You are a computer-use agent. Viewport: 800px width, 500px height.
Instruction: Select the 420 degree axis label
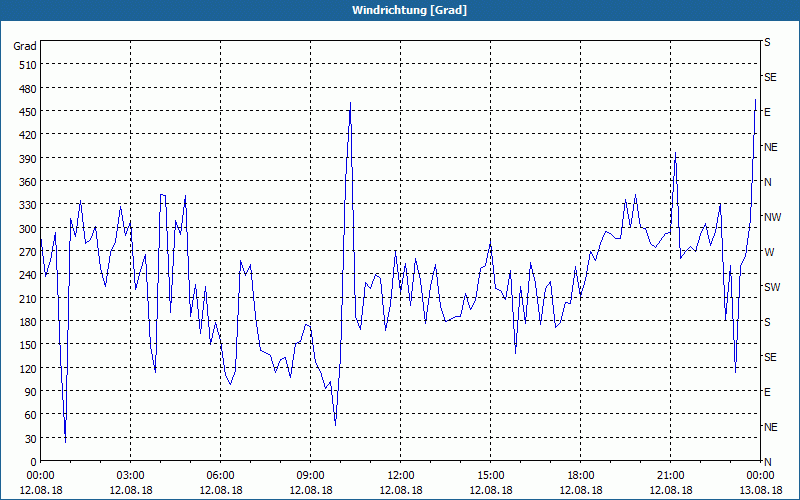tap(28, 135)
